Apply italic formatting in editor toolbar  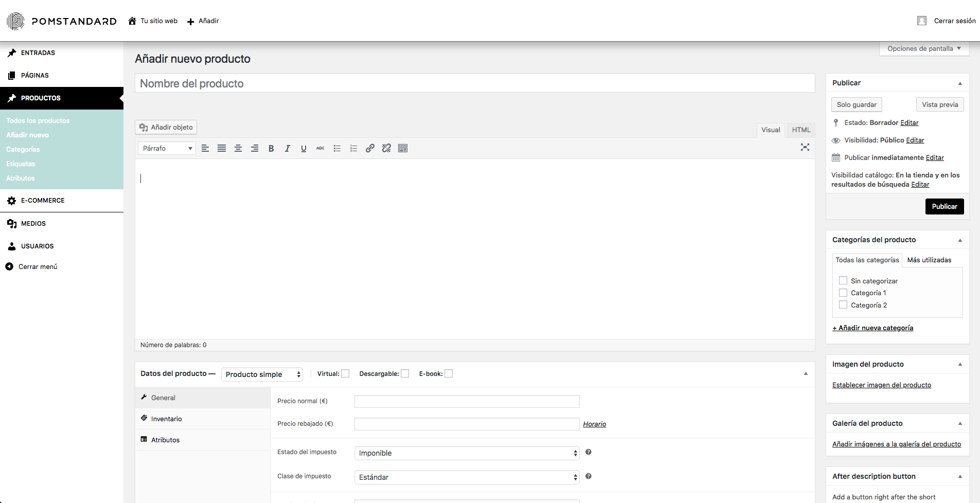[288, 149]
